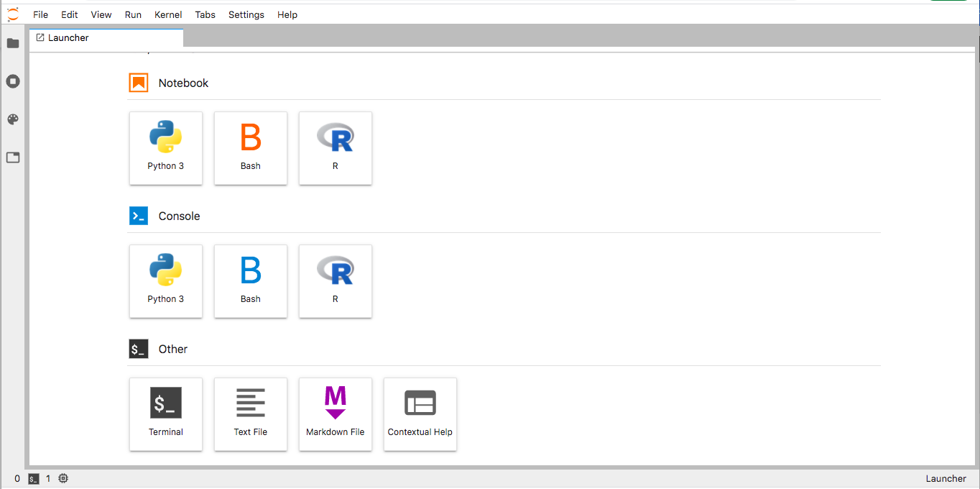Select the Launcher tab
The height and width of the screenshot is (489, 980).
[x=106, y=38]
